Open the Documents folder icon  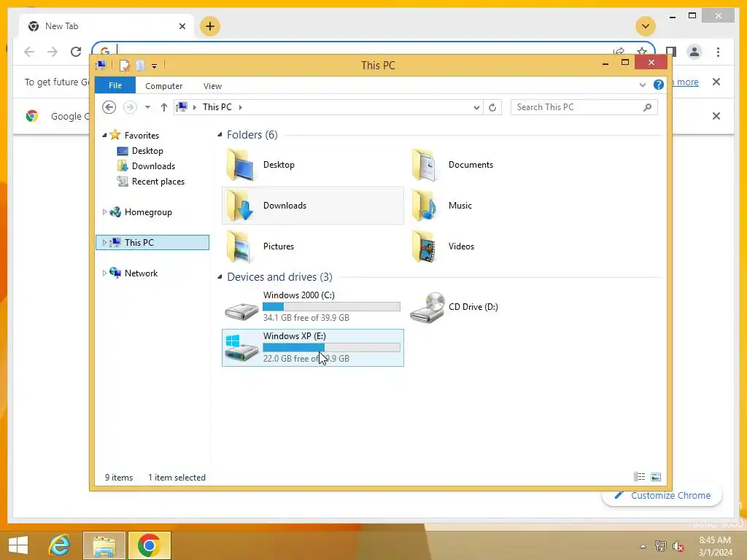[425, 165]
